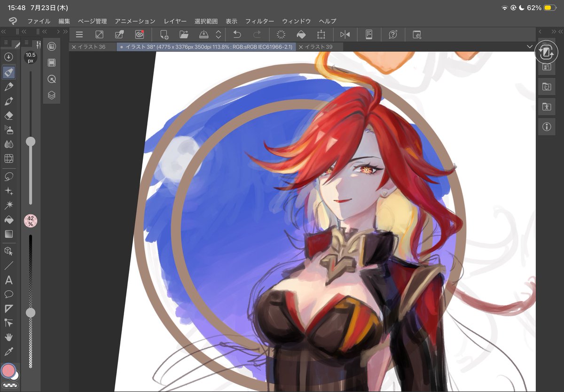The image size is (564, 392).
Task: Select the Eyedropper tool
Action: pyautogui.click(x=8, y=352)
